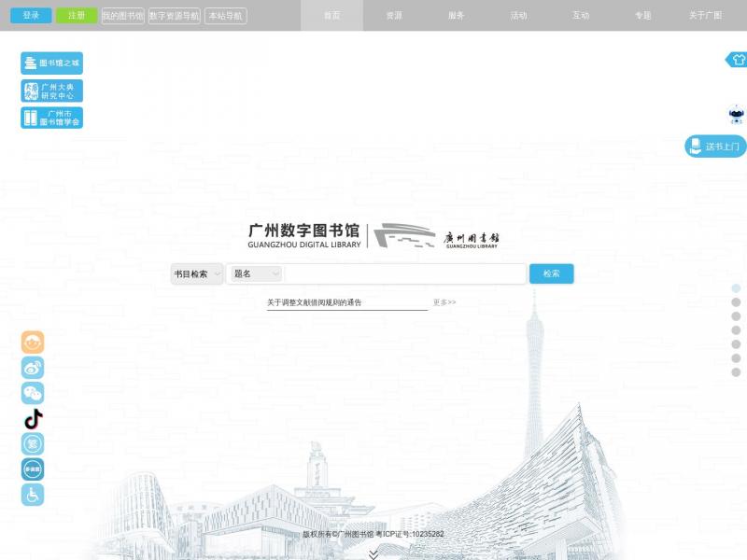Open the 送书上门 book delivery button

(x=715, y=147)
